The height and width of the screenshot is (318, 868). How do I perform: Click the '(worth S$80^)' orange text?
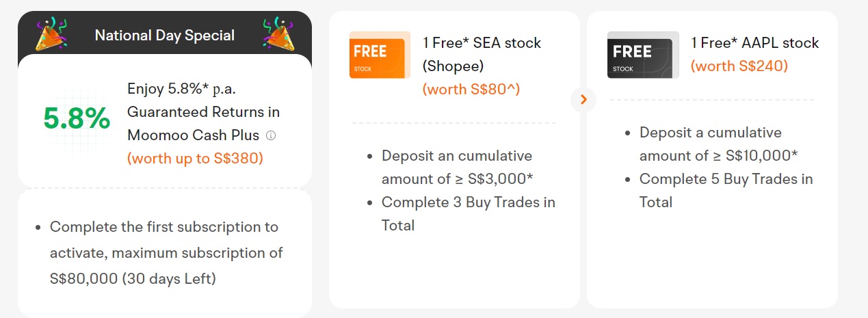471,89
